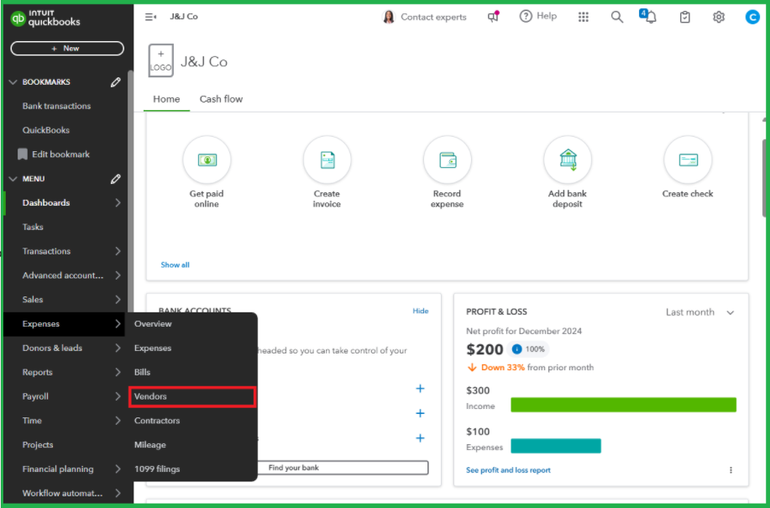Screen dimensions: 770x508
Task: Switch to the Cash flow tab
Action: click(x=221, y=99)
